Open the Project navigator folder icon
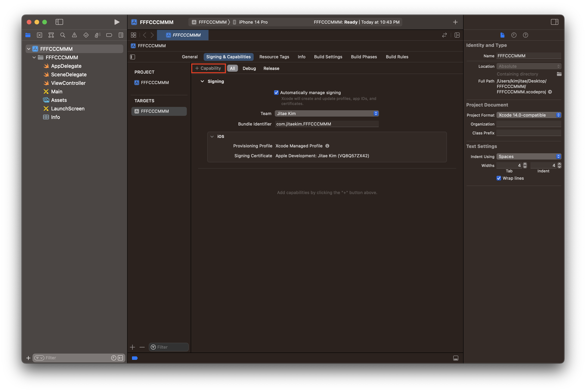Screen dimensions: 586x392 [x=28, y=35]
